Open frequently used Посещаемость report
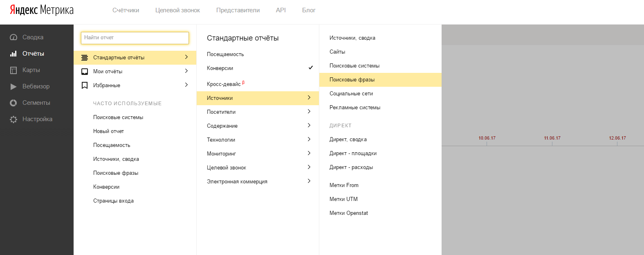Viewport: 644px width, 255px height. (x=112, y=145)
